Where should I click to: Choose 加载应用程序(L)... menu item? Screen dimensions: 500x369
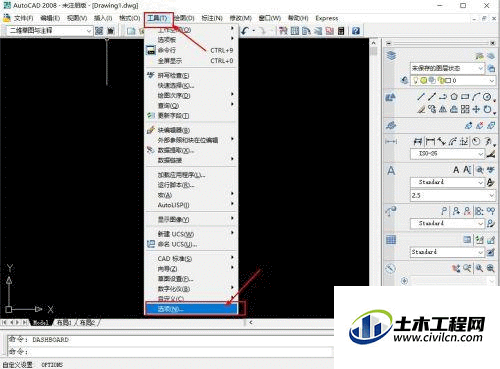tap(191, 175)
